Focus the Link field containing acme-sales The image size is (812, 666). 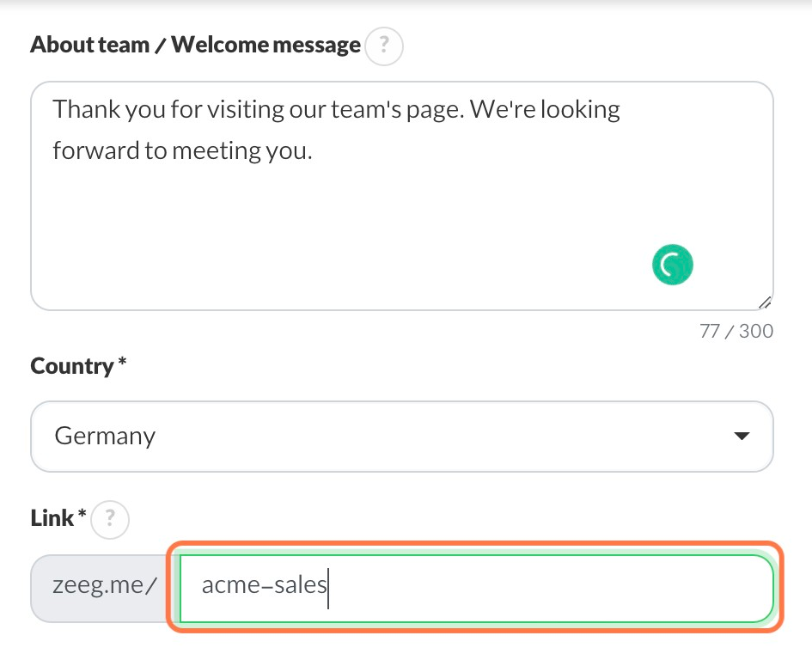coord(477,589)
